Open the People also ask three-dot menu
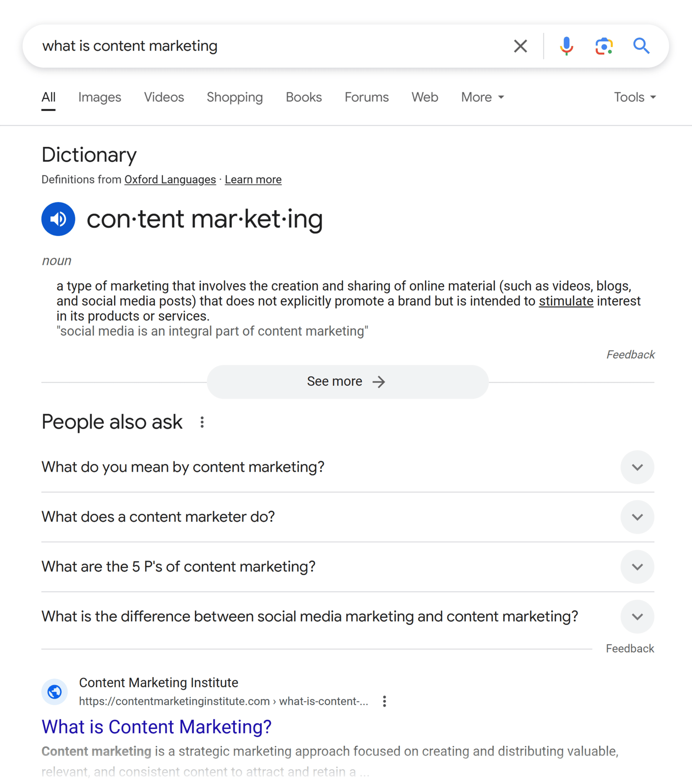The width and height of the screenshot is (692, 784). click(202, 422)
